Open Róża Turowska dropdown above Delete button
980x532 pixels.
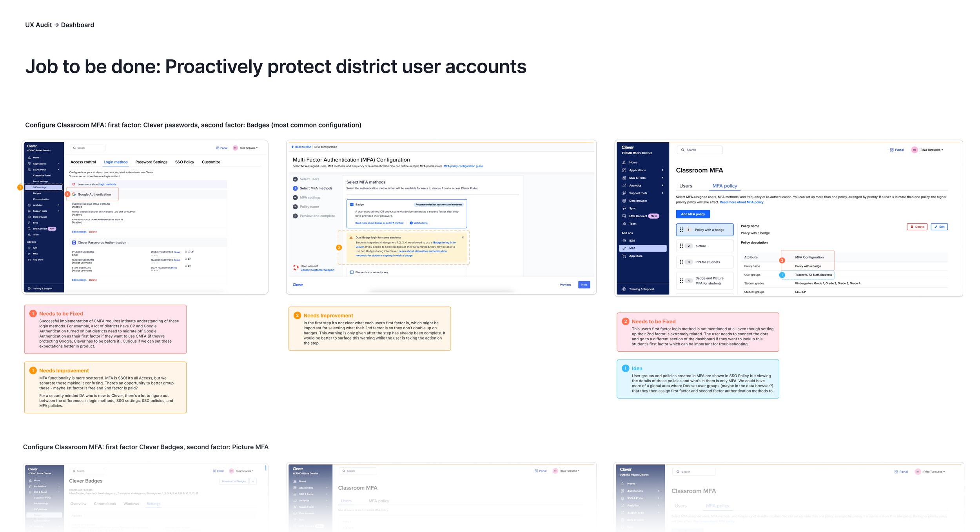coord(932,150)
